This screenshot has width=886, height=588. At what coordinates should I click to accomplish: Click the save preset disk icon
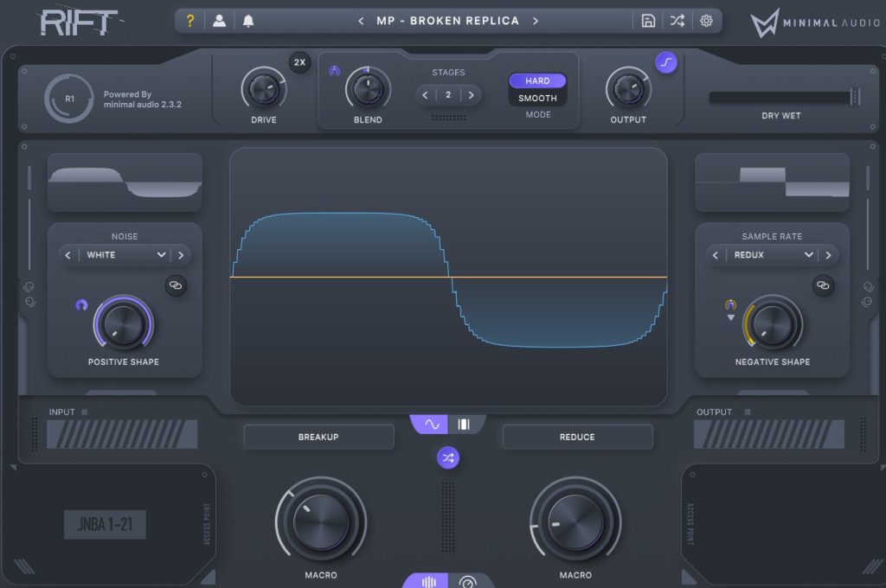pos(648,21)
